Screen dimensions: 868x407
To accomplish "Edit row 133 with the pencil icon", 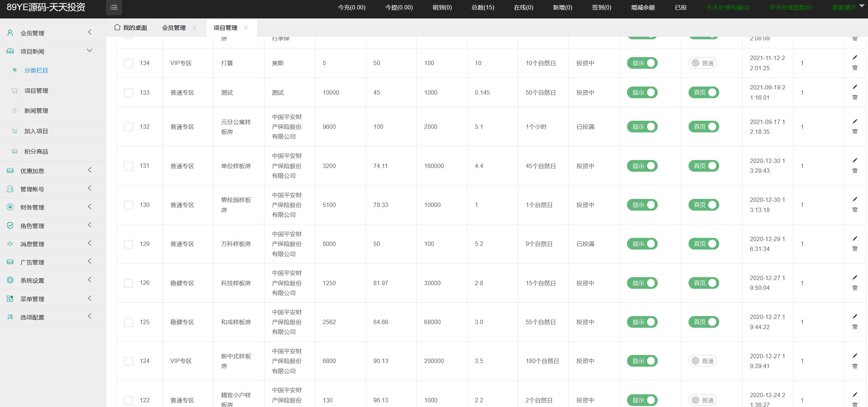I will click(855, 87).
